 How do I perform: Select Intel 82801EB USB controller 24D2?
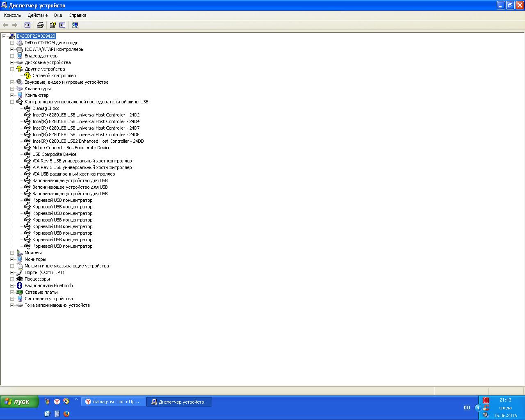point(86,115)
